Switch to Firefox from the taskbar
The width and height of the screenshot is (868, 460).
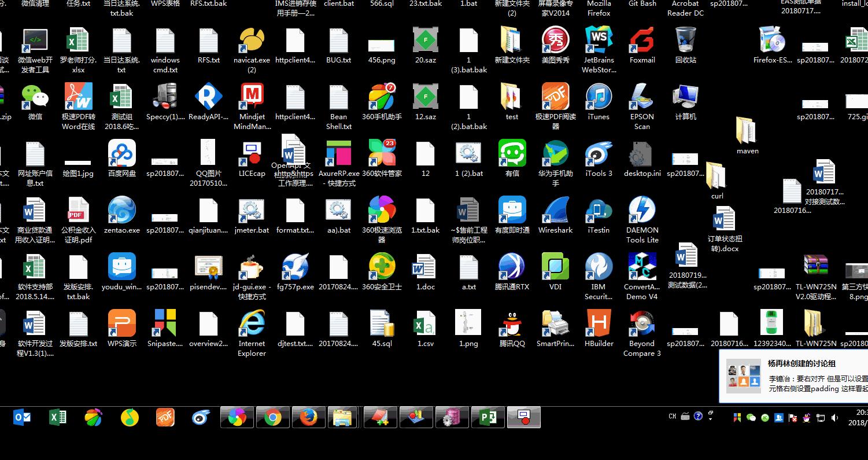(308, 417)
